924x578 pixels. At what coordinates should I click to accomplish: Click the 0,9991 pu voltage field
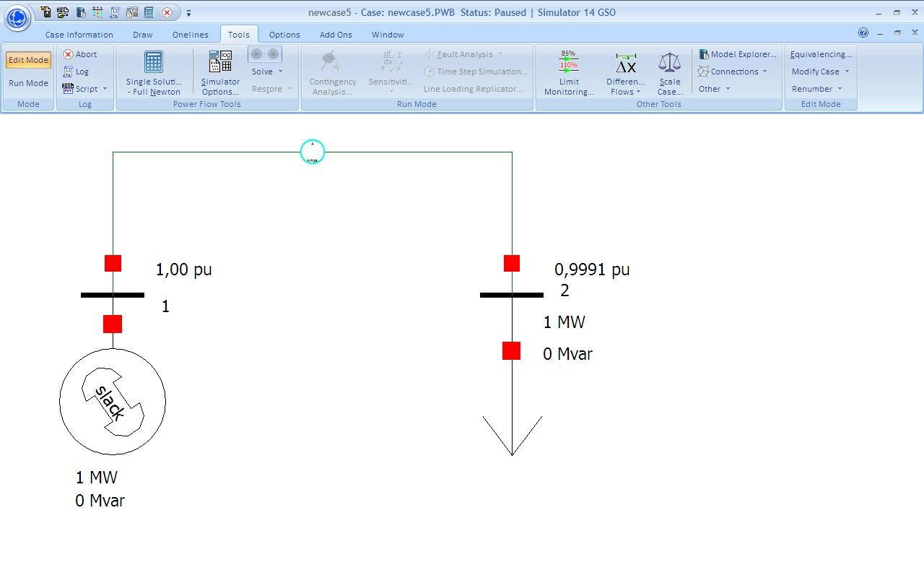point(592,269)
